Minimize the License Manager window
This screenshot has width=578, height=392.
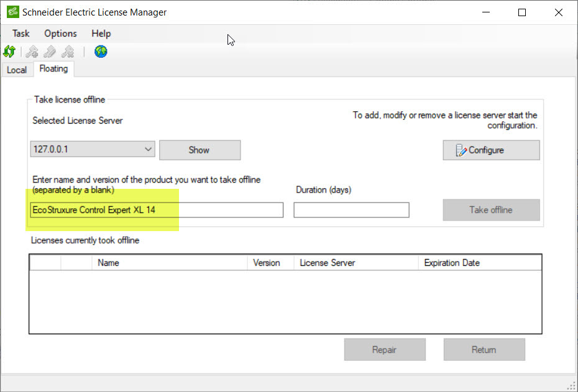[486, 12]
